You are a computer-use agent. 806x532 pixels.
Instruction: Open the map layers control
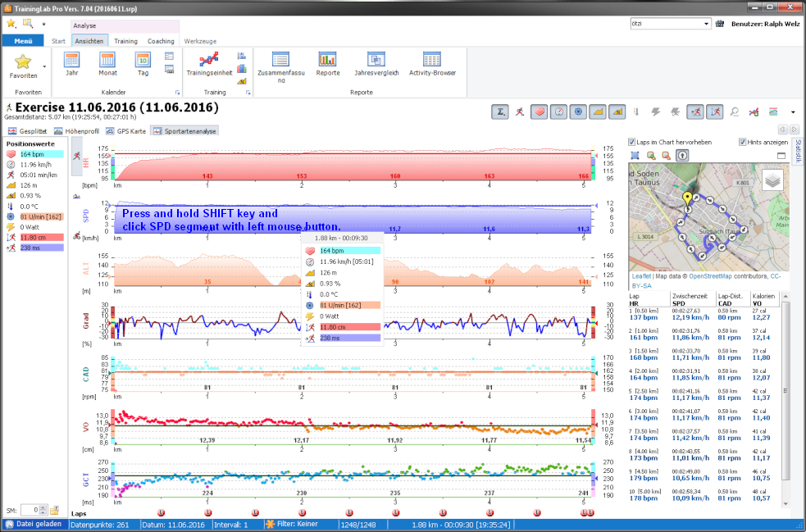(x=772, y=180)
